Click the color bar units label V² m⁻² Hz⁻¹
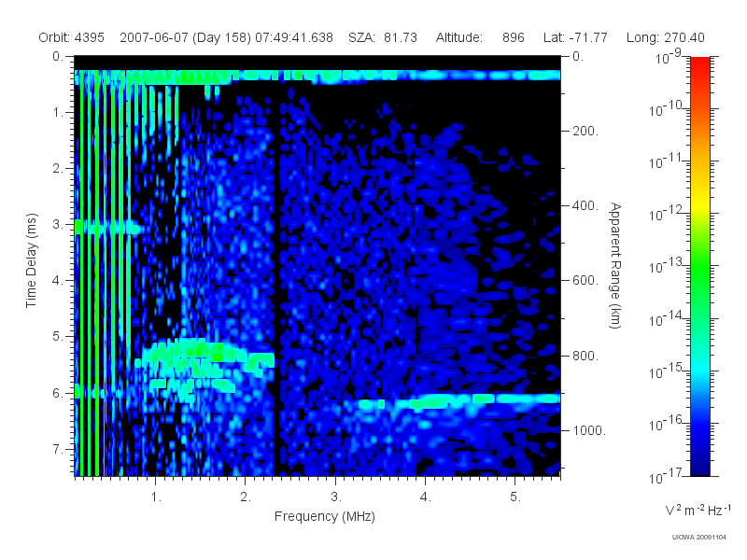The width and height of the screenshot is (747, 560). click(x=698, y=510)
